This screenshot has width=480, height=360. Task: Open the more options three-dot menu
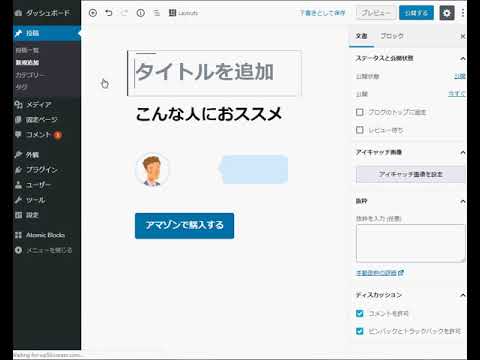463,13
